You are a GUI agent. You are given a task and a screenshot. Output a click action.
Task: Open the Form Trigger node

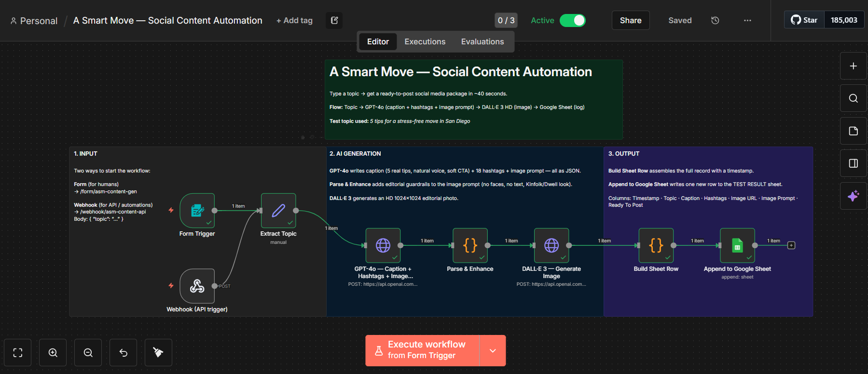pyautogui.click(x=197, y=211)
